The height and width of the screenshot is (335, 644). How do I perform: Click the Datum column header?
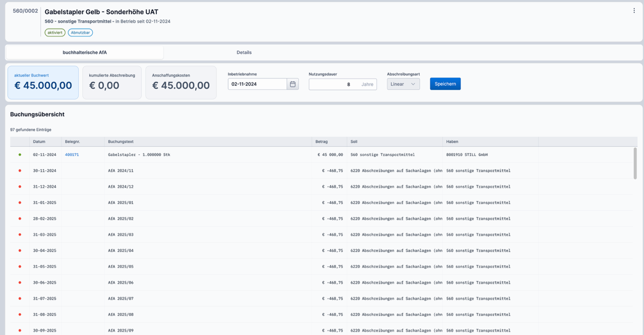point(39,142)
